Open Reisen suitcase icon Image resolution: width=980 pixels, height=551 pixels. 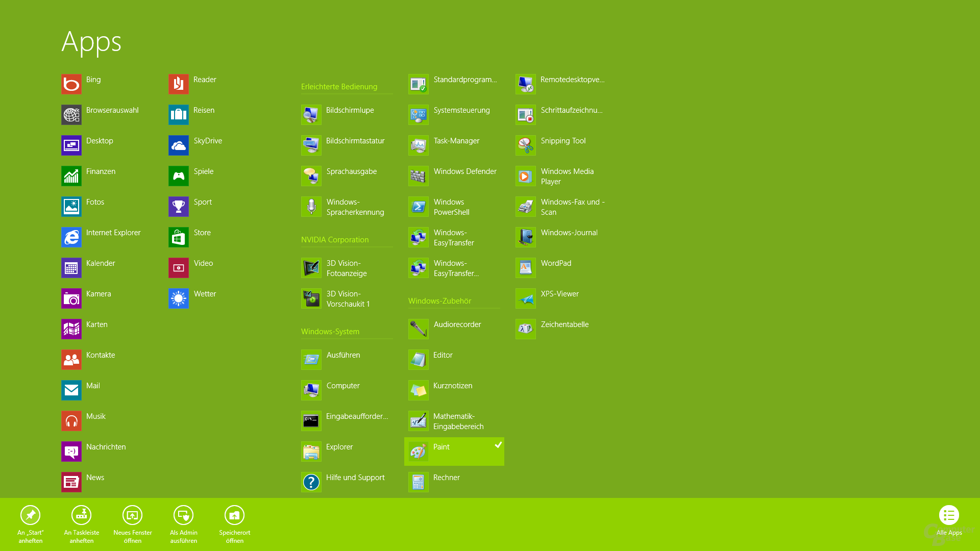178,115
